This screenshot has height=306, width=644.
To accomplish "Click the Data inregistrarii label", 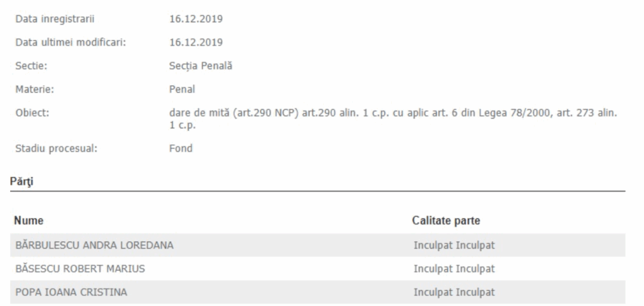I will click(x=55, y=19).
